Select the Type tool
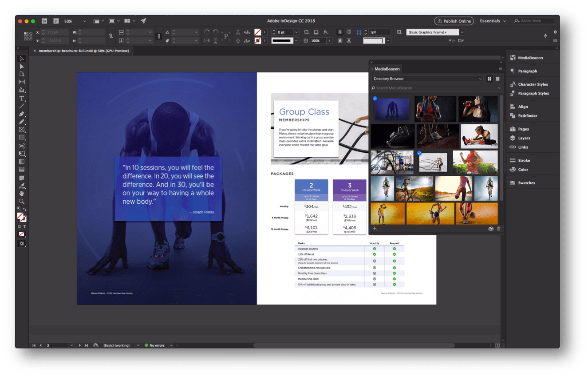Screen dimensions: 588x376 click(22, 99)
